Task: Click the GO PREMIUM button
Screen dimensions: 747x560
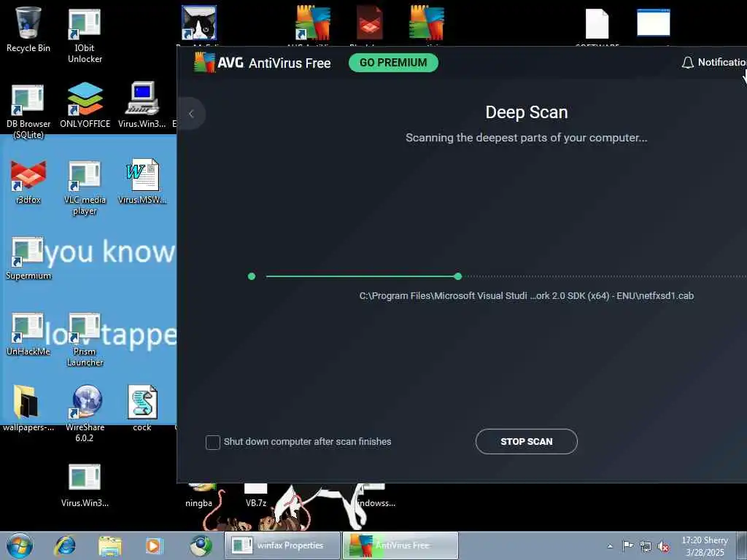Action: click(393, 63)
